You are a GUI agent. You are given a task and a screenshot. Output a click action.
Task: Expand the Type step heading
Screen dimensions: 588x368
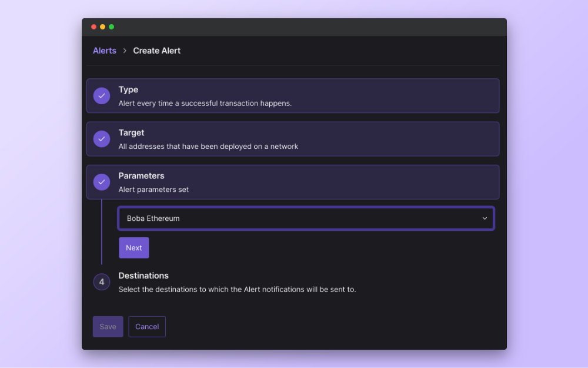click(x=128, y=89)
